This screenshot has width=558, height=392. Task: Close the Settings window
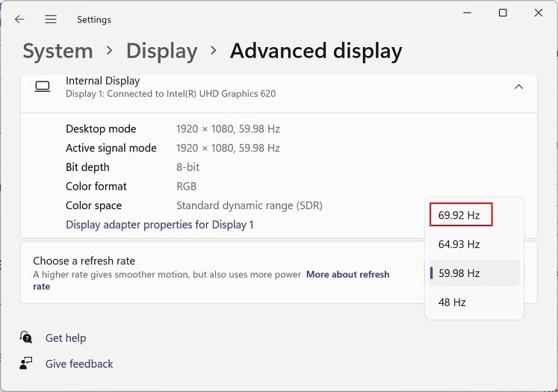pos(539,13)
